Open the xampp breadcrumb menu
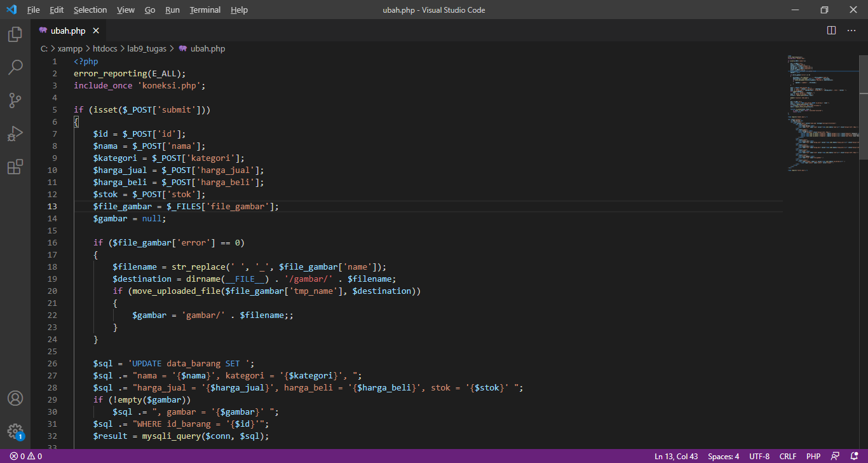Viewport: 868px width, 463px height. coord(70,48)
